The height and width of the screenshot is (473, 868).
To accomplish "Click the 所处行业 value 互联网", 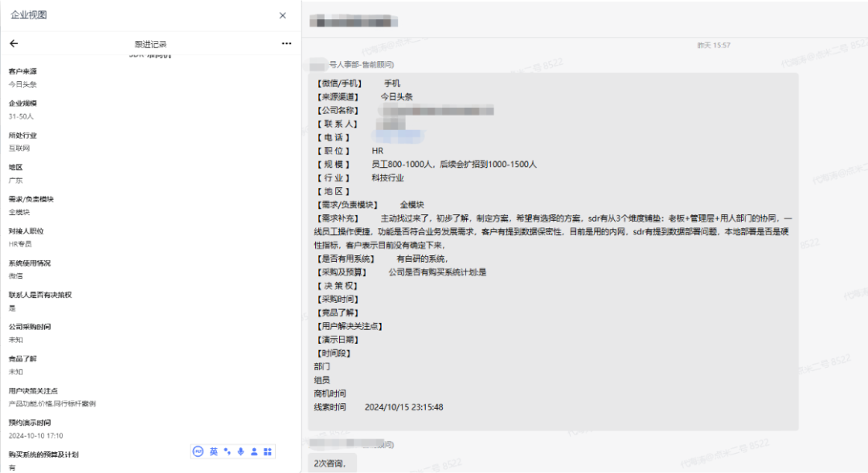I will click(x=19, y=149).
